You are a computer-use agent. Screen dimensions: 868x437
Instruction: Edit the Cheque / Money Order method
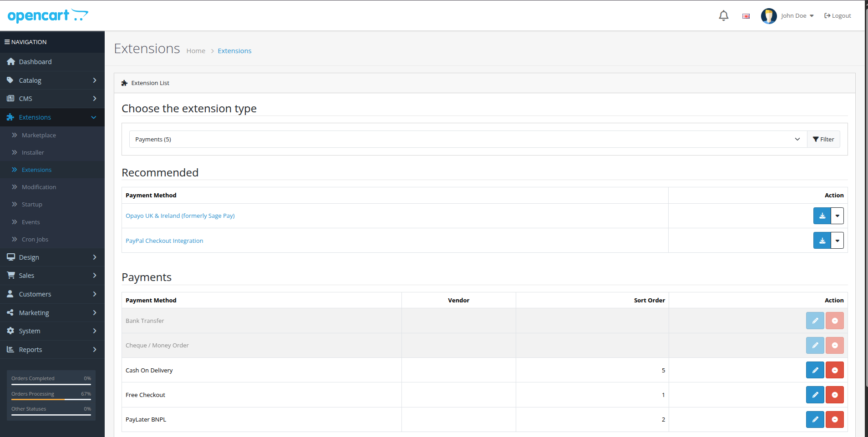tap(815, 345)
